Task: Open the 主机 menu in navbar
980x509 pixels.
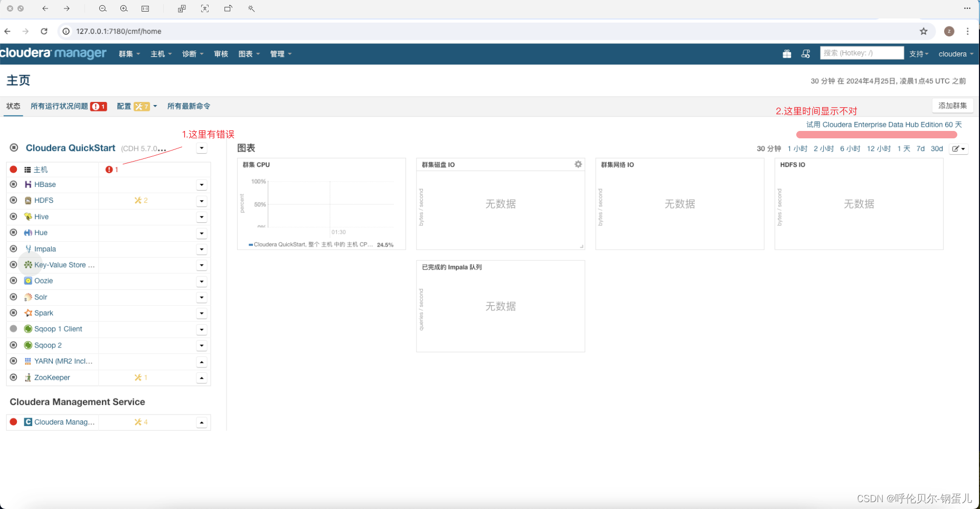Action: [x=161, y=54]
